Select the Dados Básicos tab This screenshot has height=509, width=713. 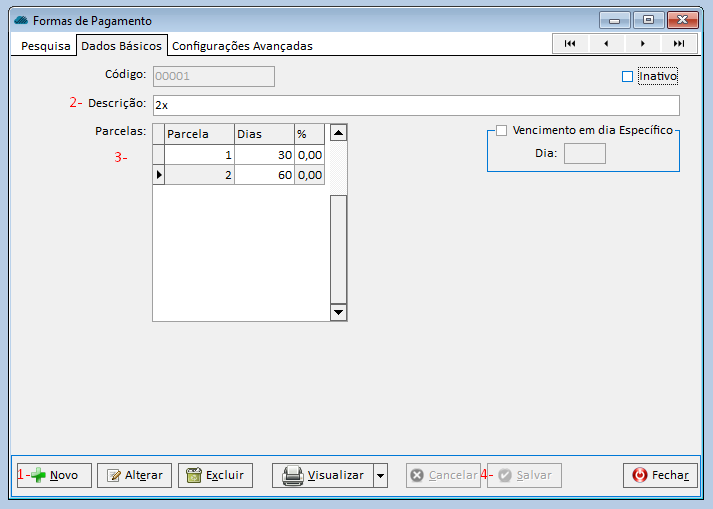point(120,46)
